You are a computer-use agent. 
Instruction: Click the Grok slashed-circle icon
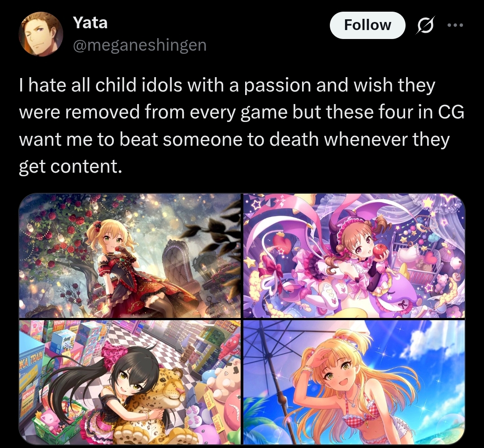(x=426, y=25)
